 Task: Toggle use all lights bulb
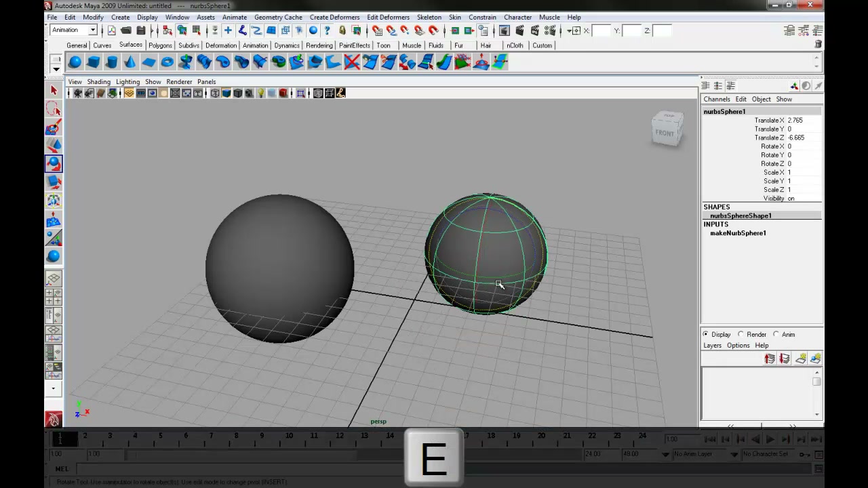click(261, 93)
